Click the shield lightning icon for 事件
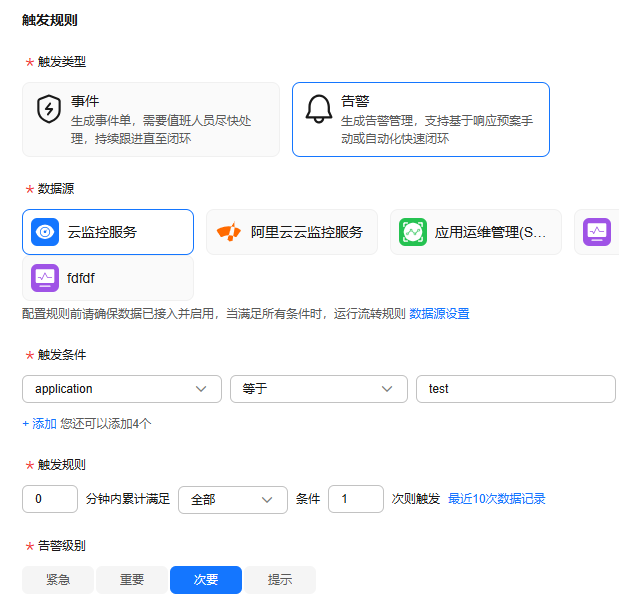Image resolution: width=619 pixels, height=603 pixels. click(49, 109)
